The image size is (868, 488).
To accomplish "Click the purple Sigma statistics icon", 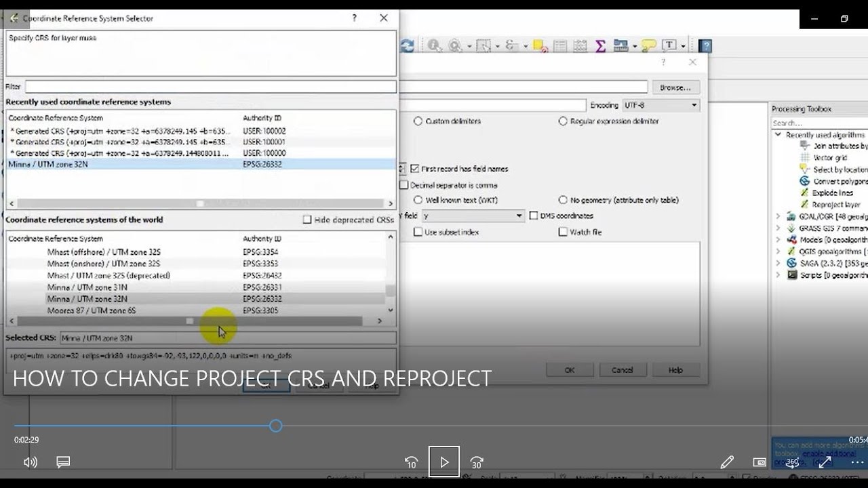I will coord(600,45).
